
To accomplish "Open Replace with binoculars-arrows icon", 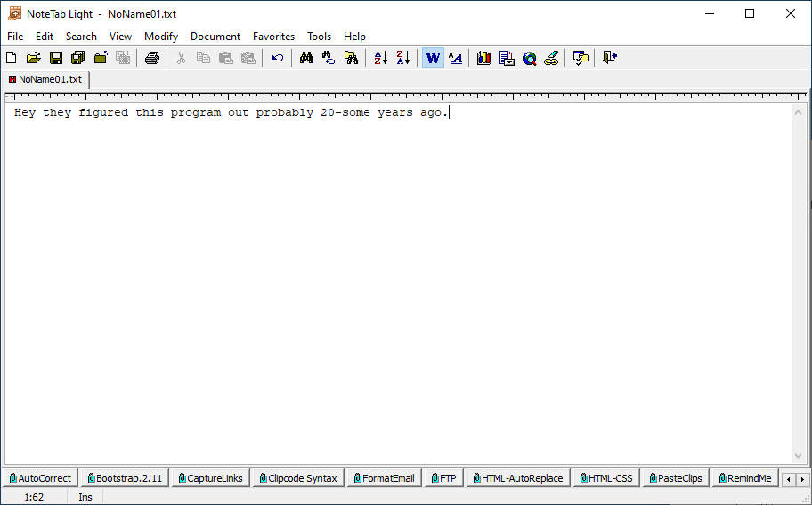I will (x=329, y=58).
